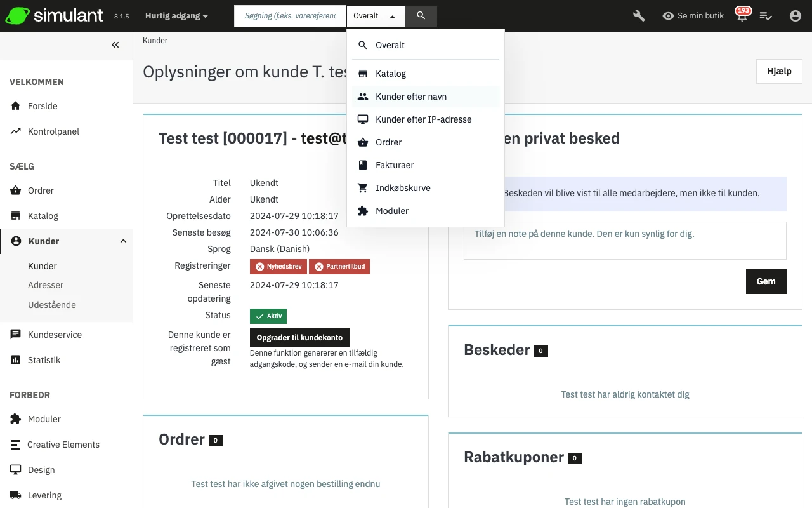This screenshot has width=812, height=508.
Task: Select Kunder efter navn search option
Action: (x=411, y=97)
